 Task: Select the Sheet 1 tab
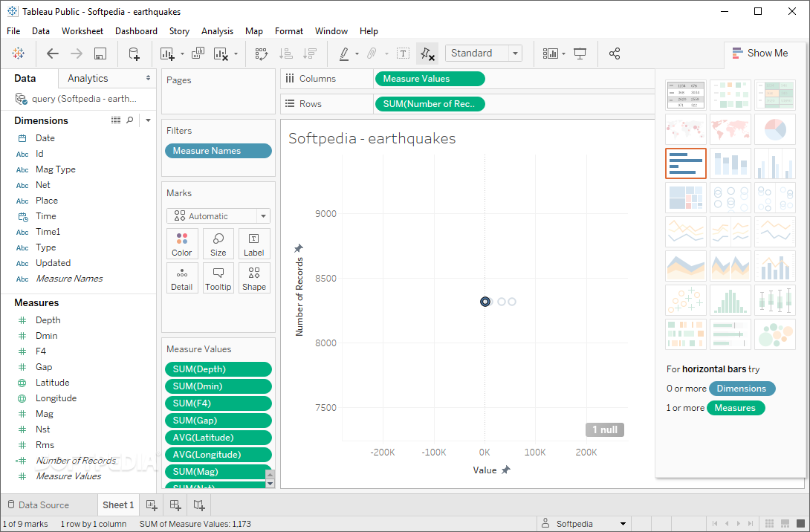click(x=118, y=505)
